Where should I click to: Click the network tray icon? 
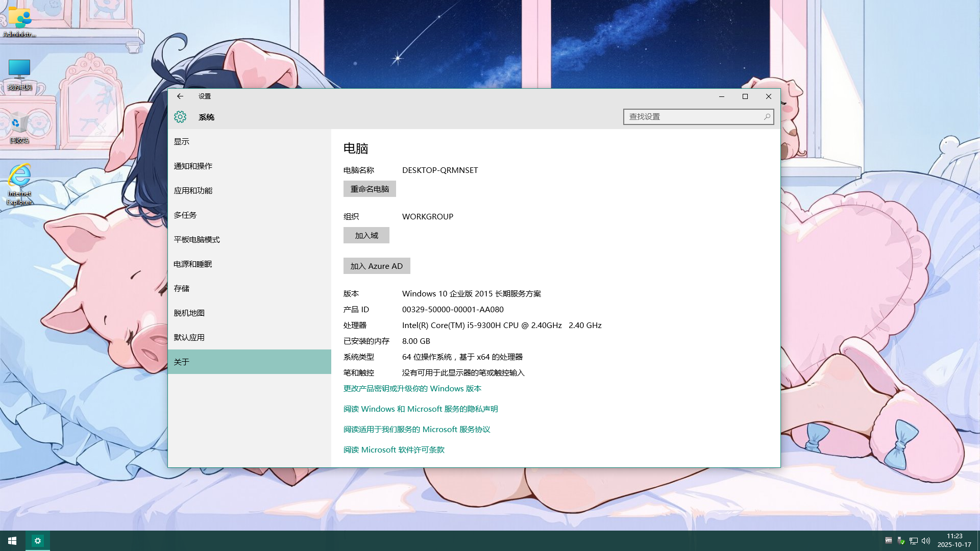pyautogui.click(x=914, y=540)
